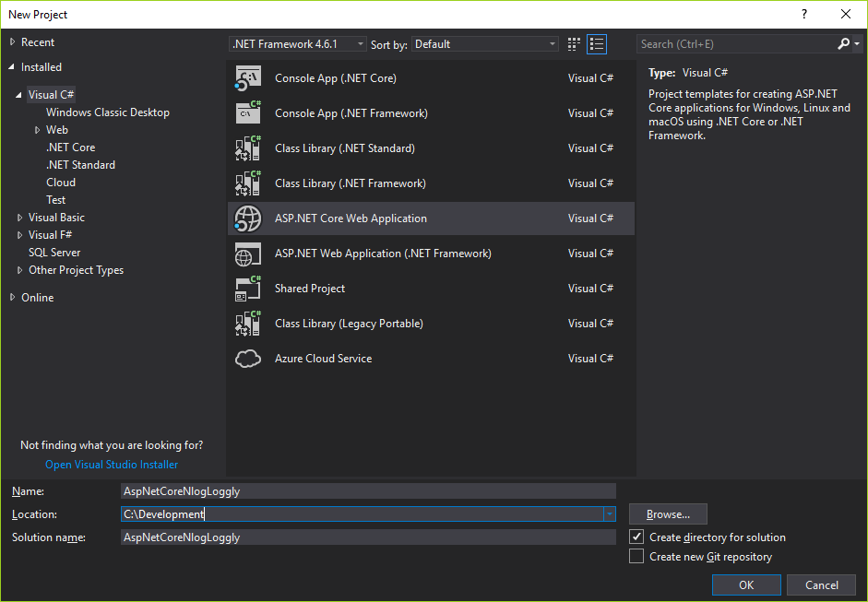Select the Class Library (.NET Standard) icon
Viewport: 868px width, 602px height.
tap(248, 148)
